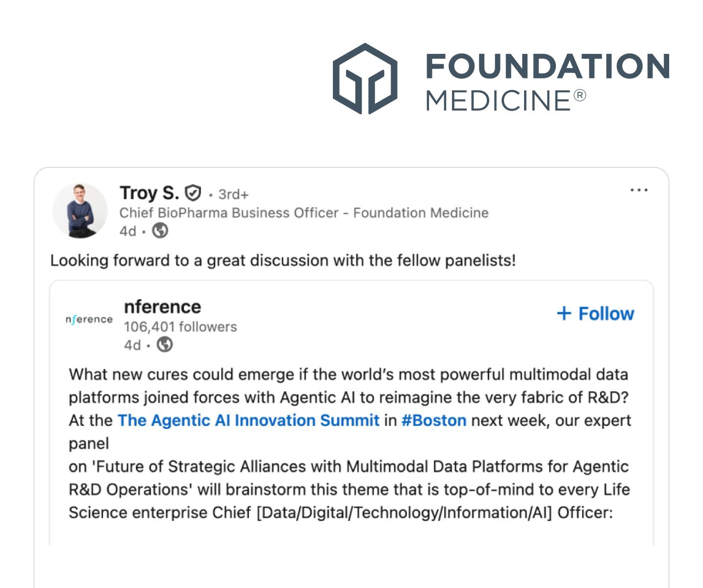Click Troy S. profile photo
The width and height of the screenshot is (703, 588).
tap(80, 211)
